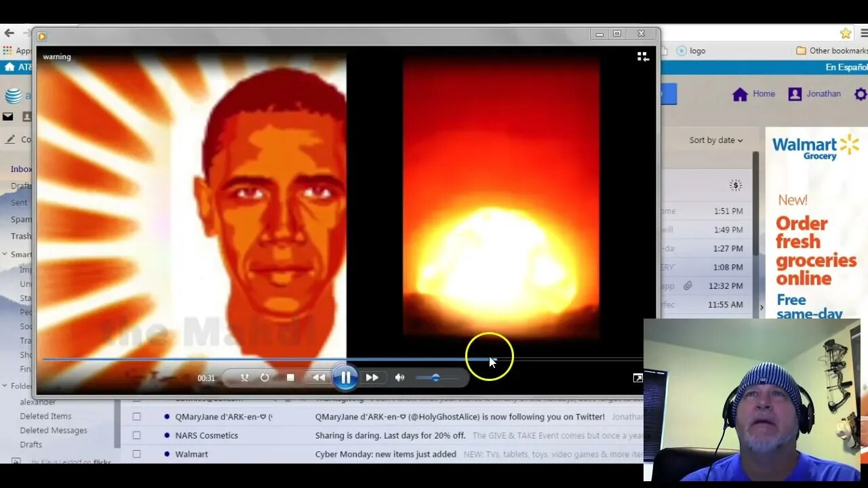Rewind the video with the previous button
Image resolution: width=868 pixels, height=488 pixels.
point(318,378)
